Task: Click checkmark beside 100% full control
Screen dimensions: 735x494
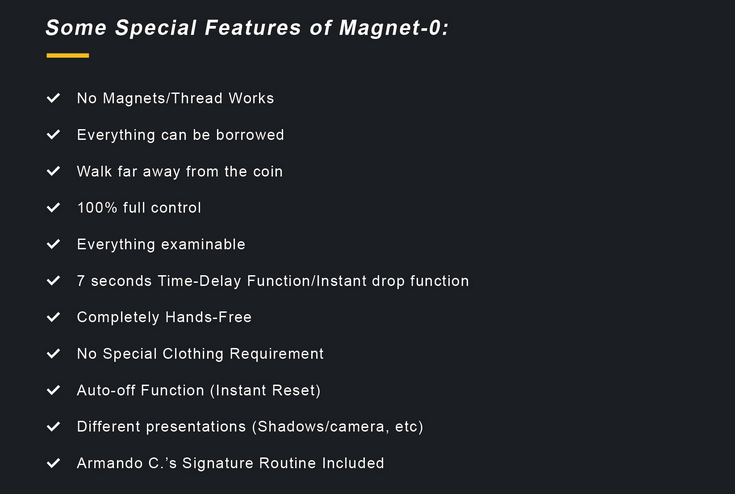Action: click(x=53, y=207)
